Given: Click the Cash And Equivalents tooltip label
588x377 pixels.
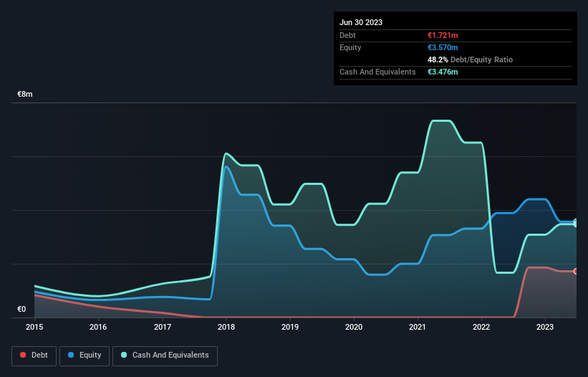Looking at the screenshot, I should click(x=377, y=72).
